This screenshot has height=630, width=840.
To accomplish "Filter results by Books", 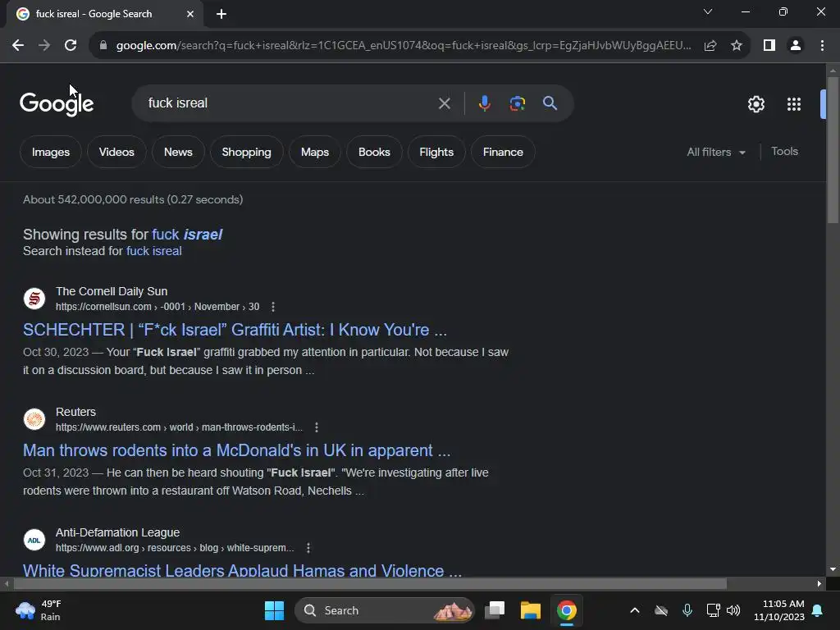I will click(x=374, y=152).
